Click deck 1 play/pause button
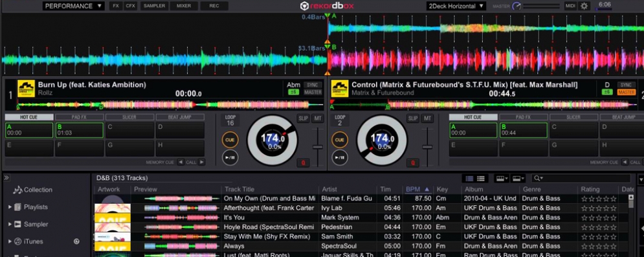 [230, 158]
